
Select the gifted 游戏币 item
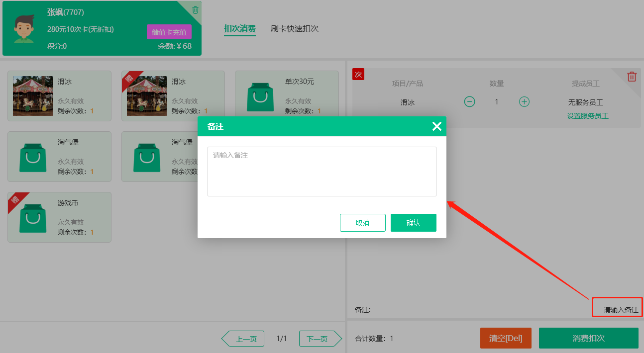(32, 217)
